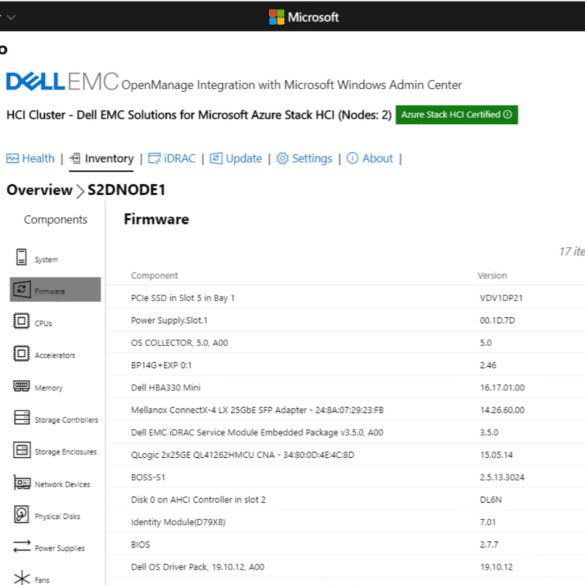Select the Mellanox ConnectX-4 LX adapter row

click(x=345, y=410)
